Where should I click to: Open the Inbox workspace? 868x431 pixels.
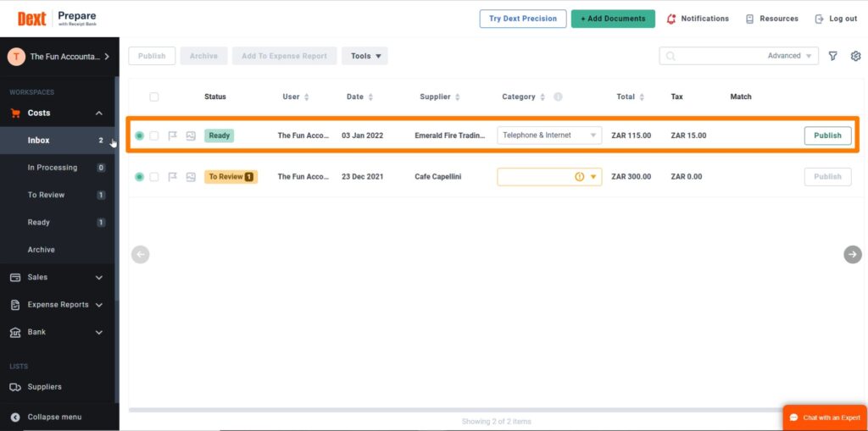(x=58, y=141)
